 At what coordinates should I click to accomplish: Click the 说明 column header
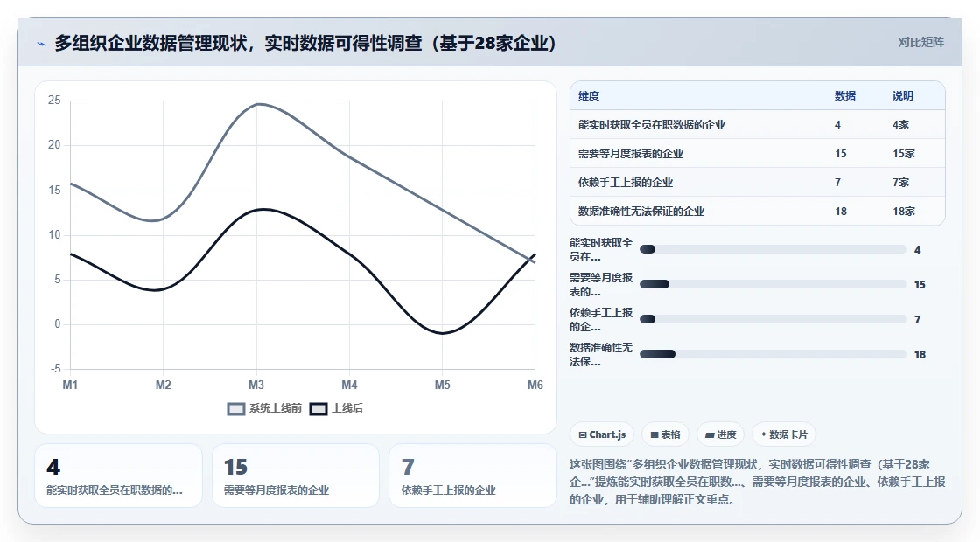pos(902,96)
